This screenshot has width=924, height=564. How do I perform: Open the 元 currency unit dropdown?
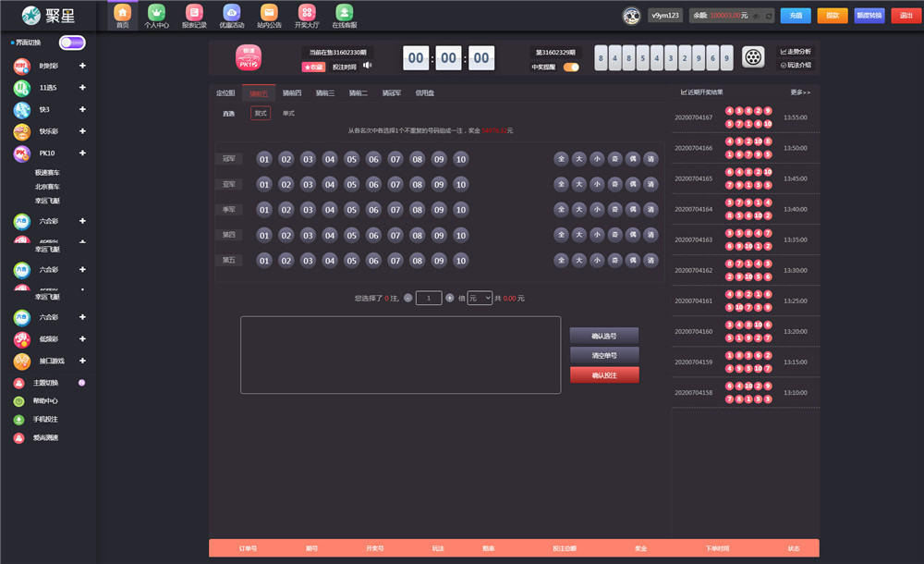(x=480, y=298)
